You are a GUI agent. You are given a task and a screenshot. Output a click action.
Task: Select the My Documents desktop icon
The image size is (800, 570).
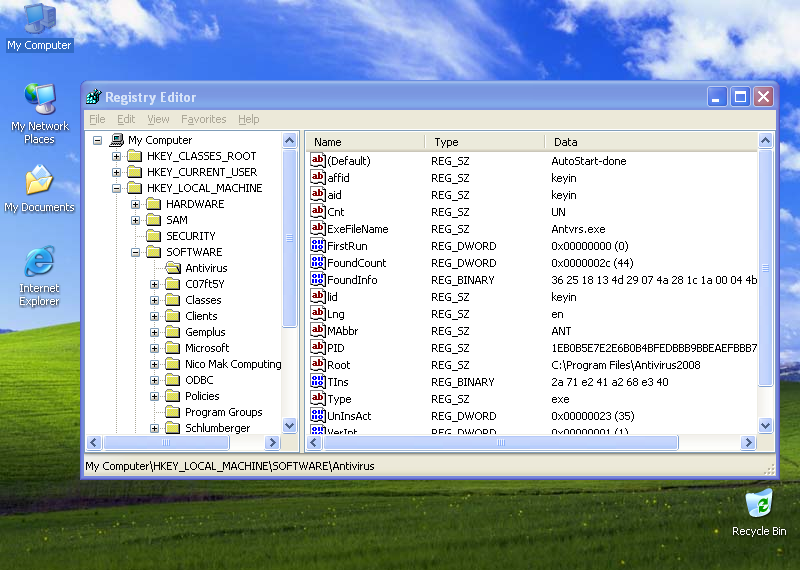(39, 182)
